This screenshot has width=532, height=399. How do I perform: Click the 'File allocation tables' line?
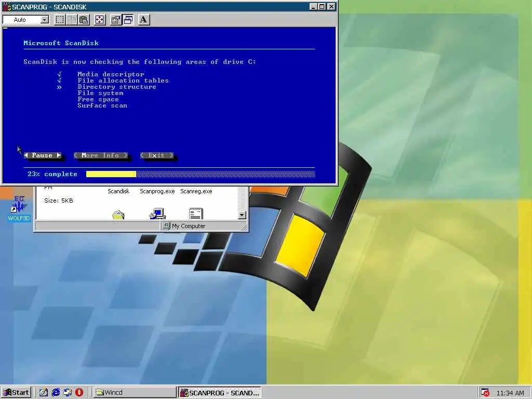pyautogui.click(x=123, y=81)
